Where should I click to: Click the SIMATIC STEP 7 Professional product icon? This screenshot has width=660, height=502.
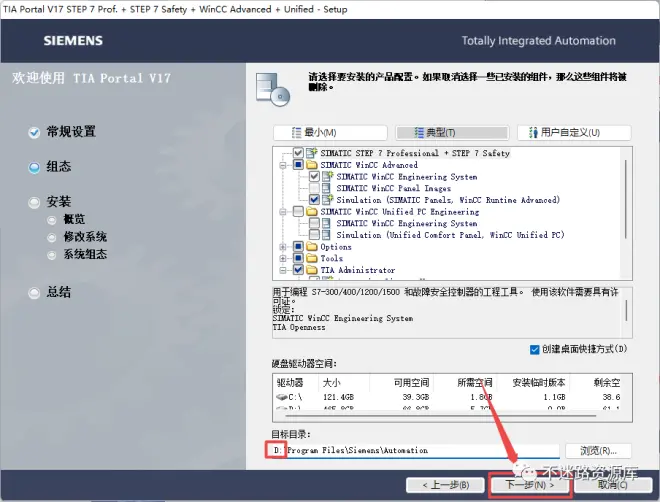click(311, 153)
